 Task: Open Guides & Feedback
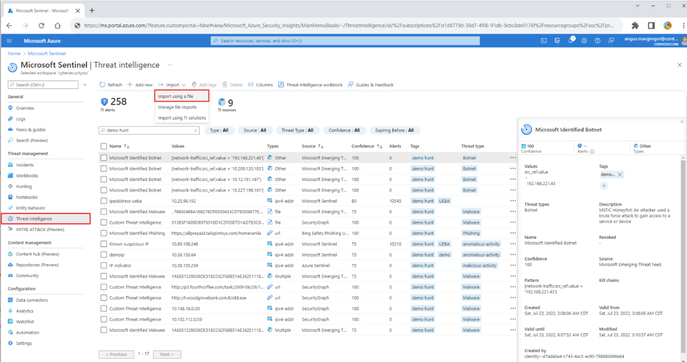pos(371,85)
